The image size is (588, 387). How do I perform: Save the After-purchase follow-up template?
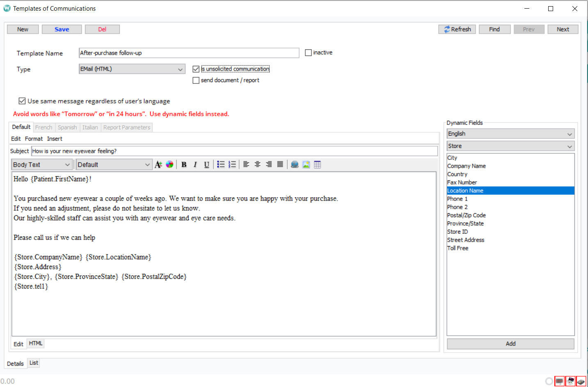coord(62,29)
